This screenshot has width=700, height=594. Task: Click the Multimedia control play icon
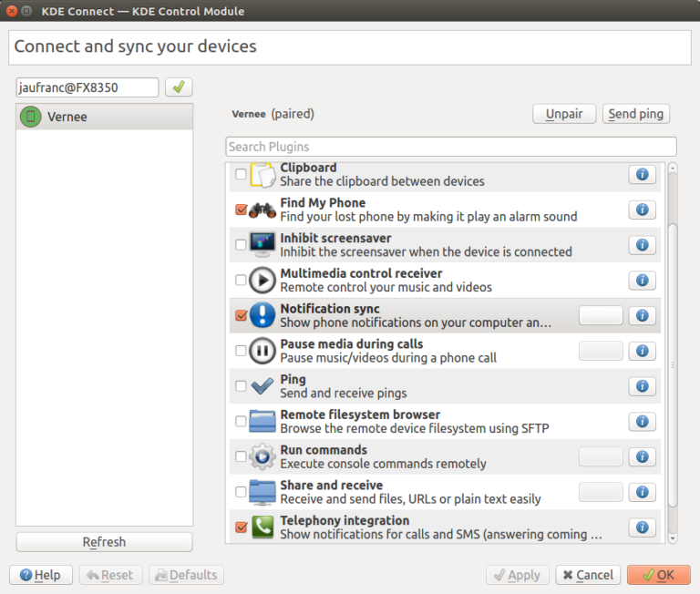(x=262, y=281)
